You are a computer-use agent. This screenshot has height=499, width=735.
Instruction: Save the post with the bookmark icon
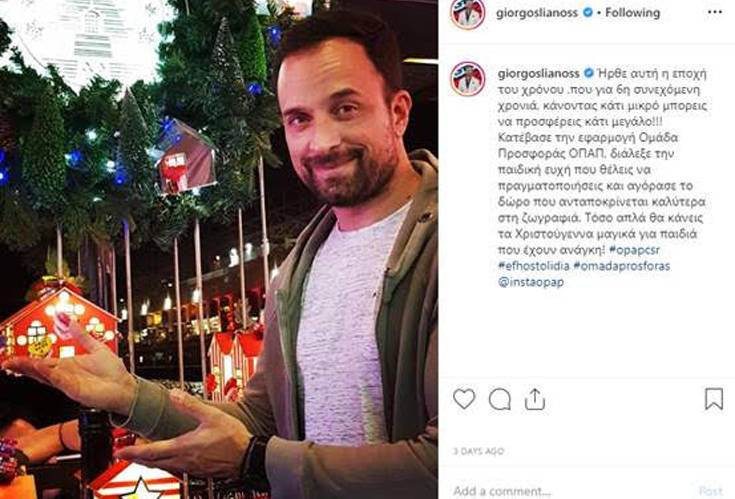click(713, 399)
